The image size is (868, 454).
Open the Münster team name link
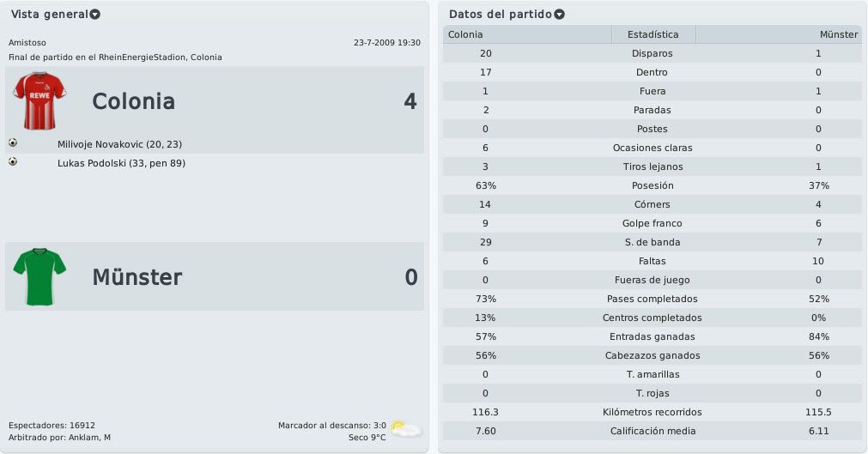click(x=137, y=277)
